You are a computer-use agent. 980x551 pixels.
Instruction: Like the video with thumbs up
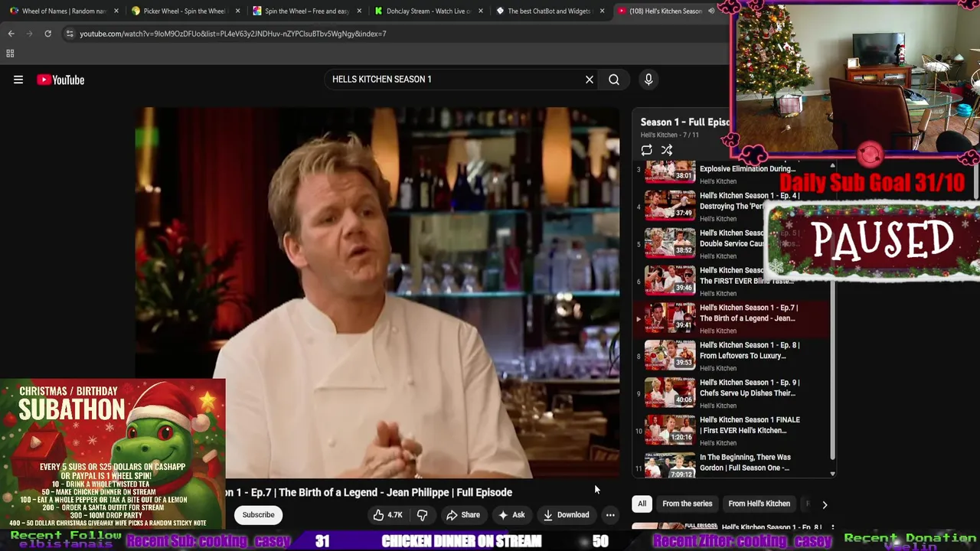click(x=388, y=515)
